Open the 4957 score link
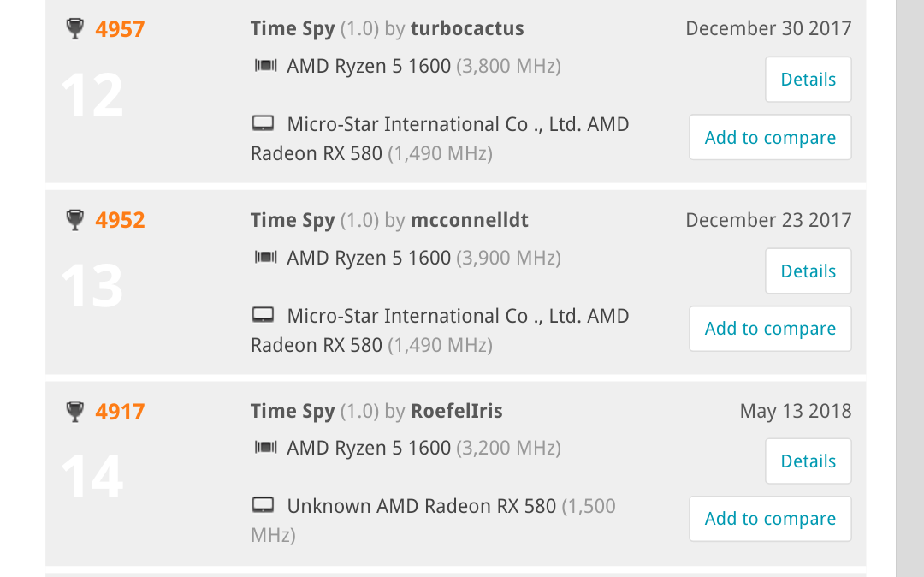 (x=120, y=29)
